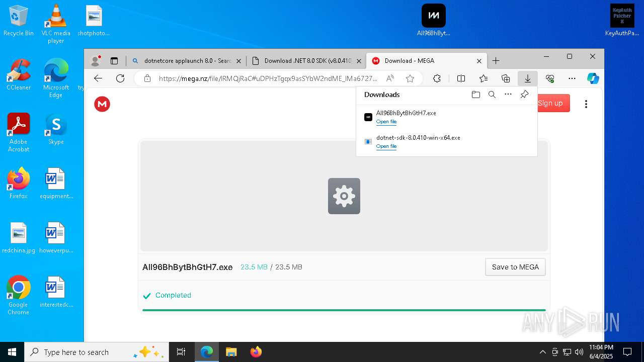Select All96BhByt... desktop executable icon

tap(434, 20)
